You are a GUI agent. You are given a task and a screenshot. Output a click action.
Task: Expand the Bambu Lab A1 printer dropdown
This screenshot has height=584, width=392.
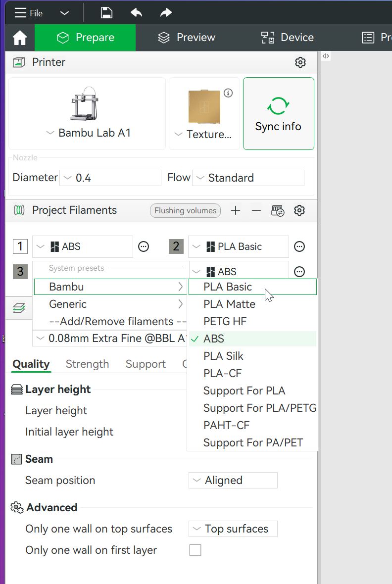click(x=88, y=133)
